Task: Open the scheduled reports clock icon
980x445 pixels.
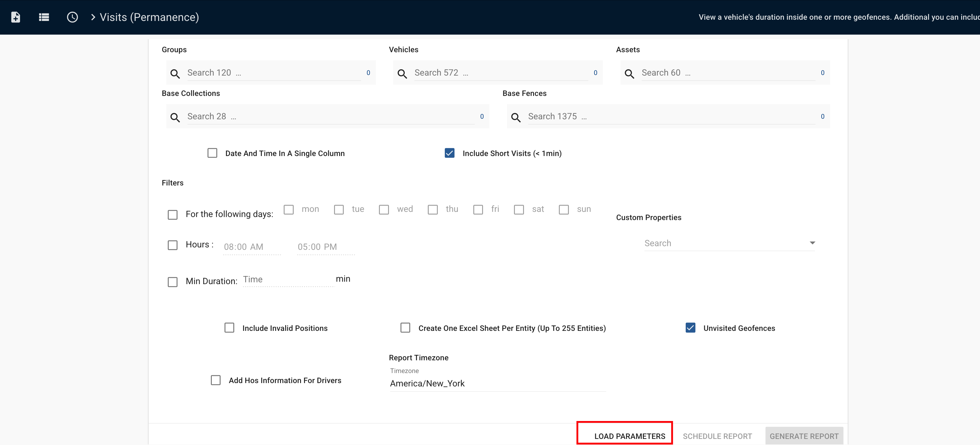Action: click(x=72, y=17)
